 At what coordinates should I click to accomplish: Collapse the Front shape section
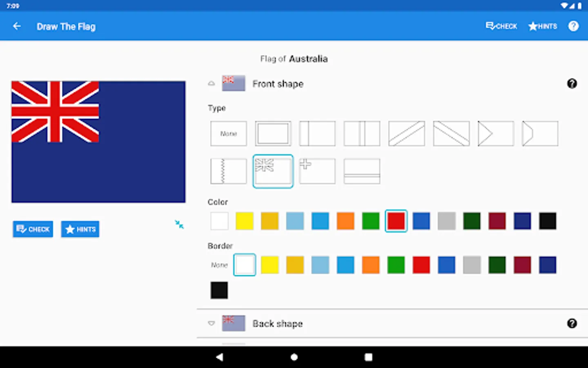211,84
